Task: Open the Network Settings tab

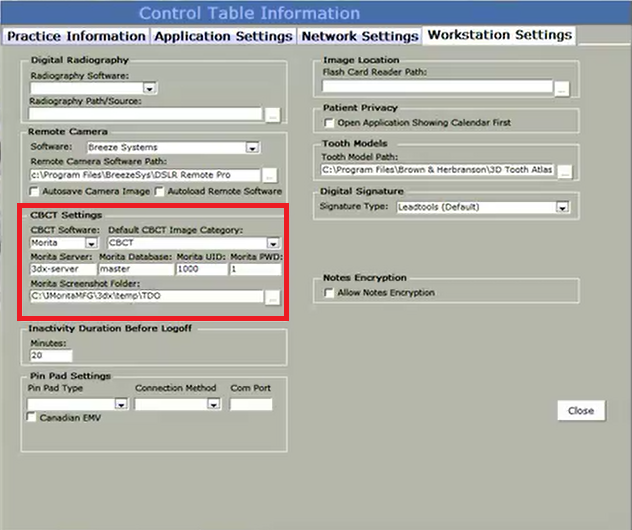Action: (360, 36)
